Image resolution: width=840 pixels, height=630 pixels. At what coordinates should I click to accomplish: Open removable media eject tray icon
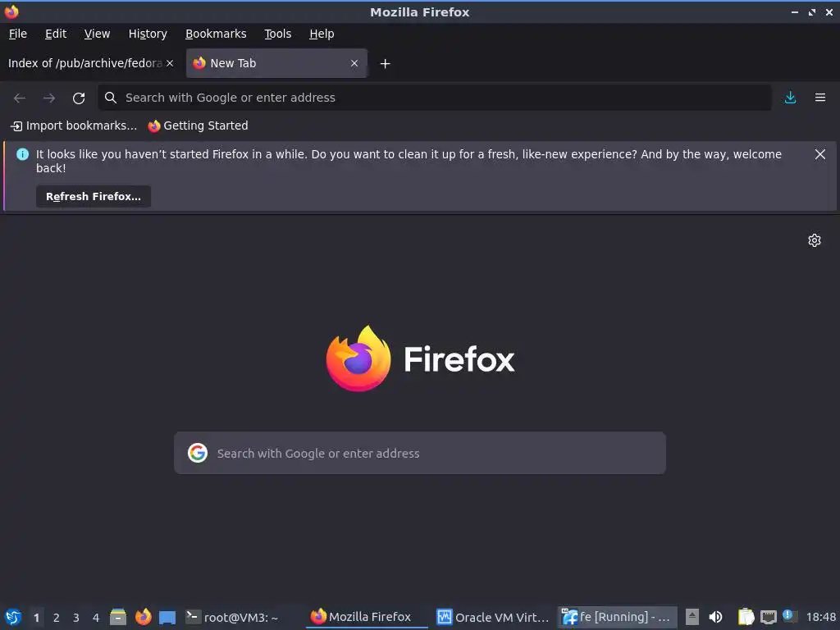692,617
